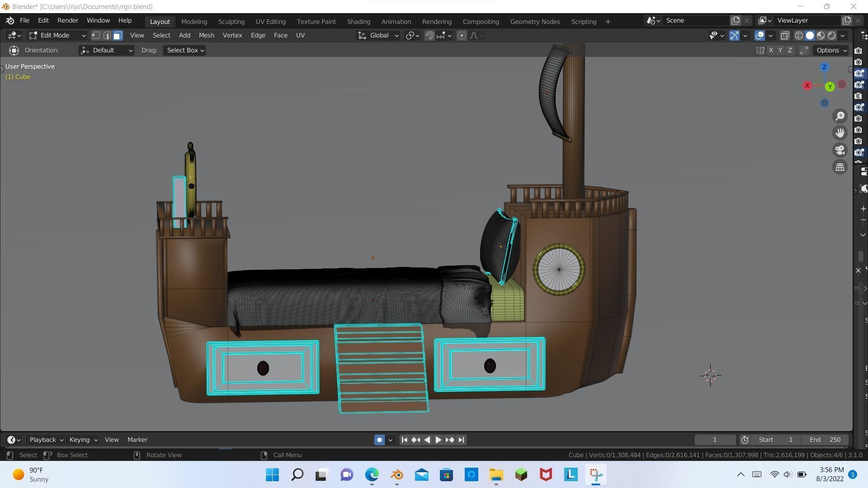Select vertex select mode icon

(96, 35)
